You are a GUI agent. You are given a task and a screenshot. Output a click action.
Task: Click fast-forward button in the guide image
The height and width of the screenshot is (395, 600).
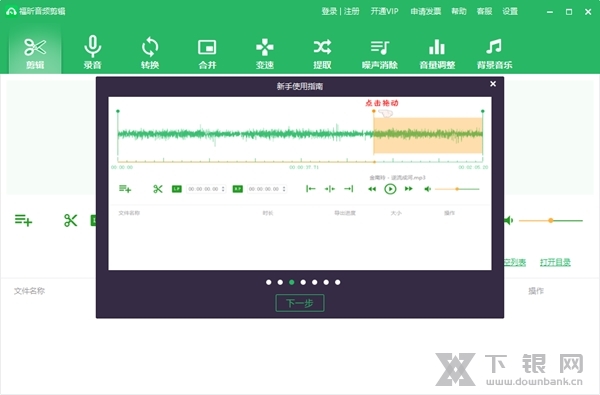[409, 189]
